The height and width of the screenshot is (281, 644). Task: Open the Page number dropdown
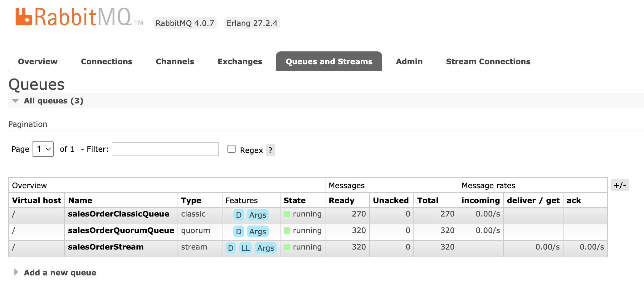(x=43, y=149)
